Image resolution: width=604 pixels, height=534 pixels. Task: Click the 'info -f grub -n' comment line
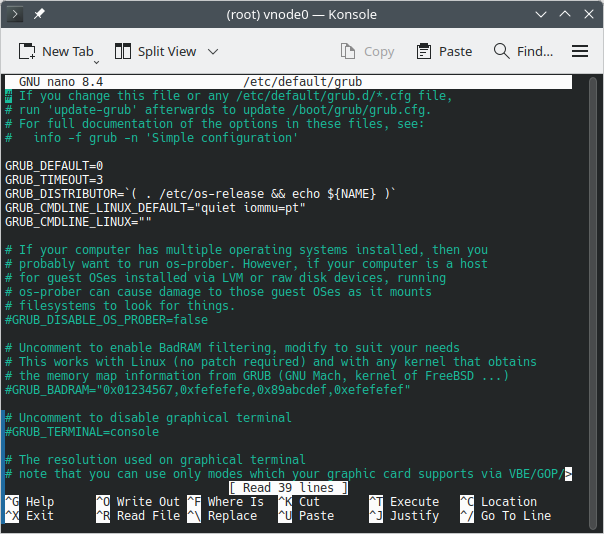tap(152, 138)
